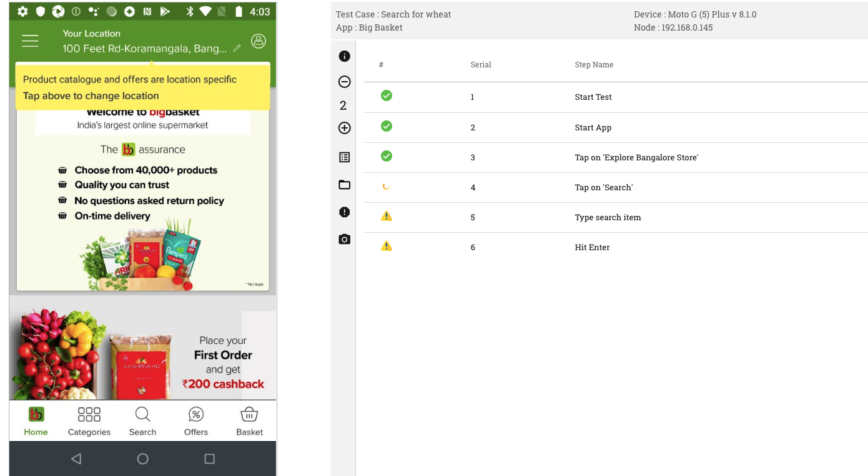868x476 pixels.
Task: Click the warning icon for Hit Enter step
Action: [387, 246]
